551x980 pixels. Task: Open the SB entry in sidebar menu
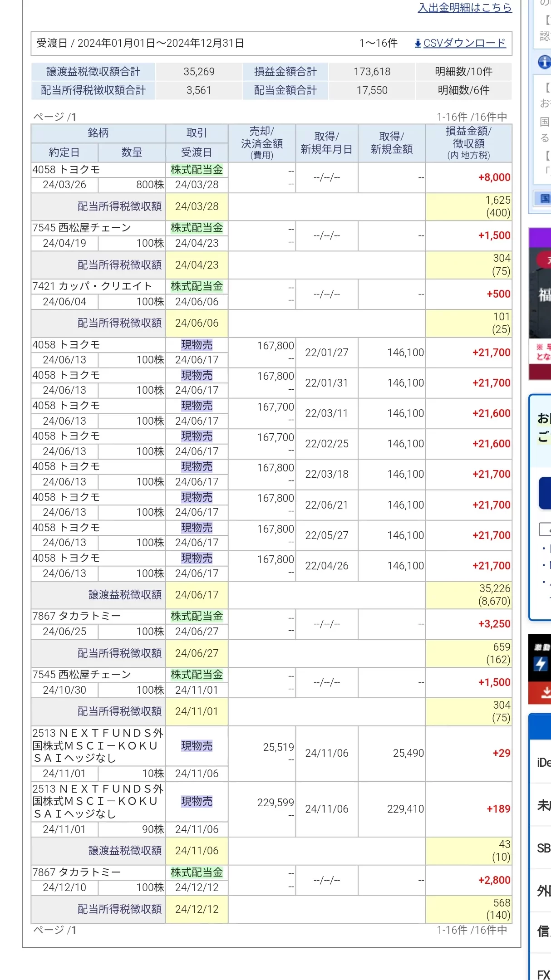point(543,848)
